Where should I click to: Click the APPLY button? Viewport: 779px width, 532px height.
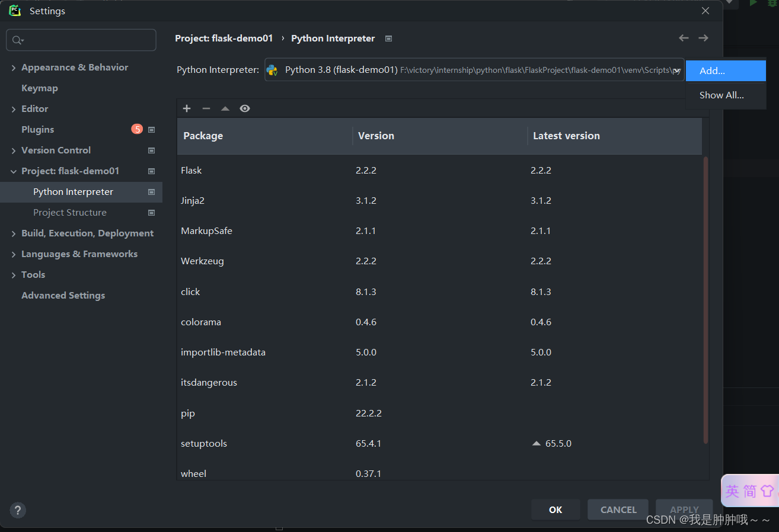(x=684, y=509)
